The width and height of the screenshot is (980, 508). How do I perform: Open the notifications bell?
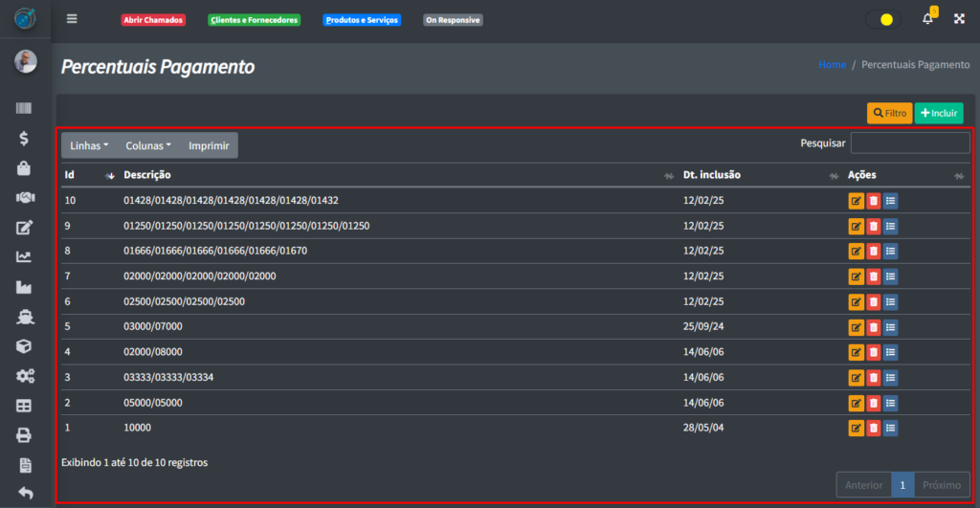[x=927, y=19]
